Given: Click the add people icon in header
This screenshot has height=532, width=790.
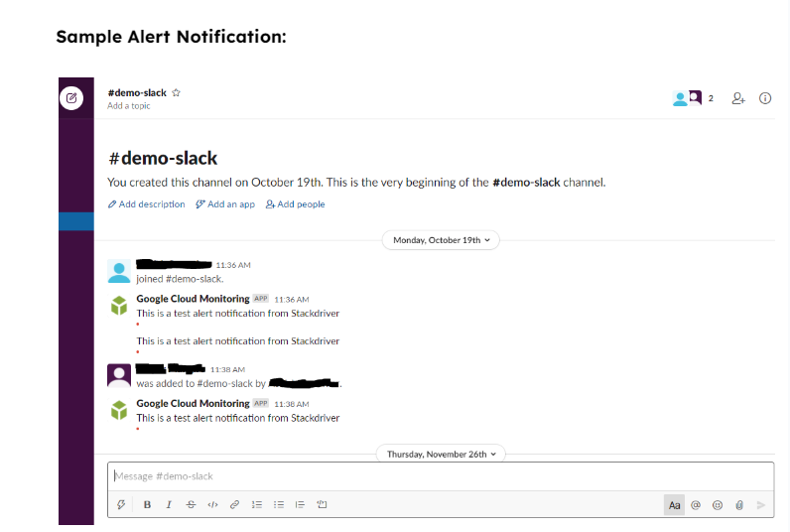Looking at the screenshot, I should (737, 98).
